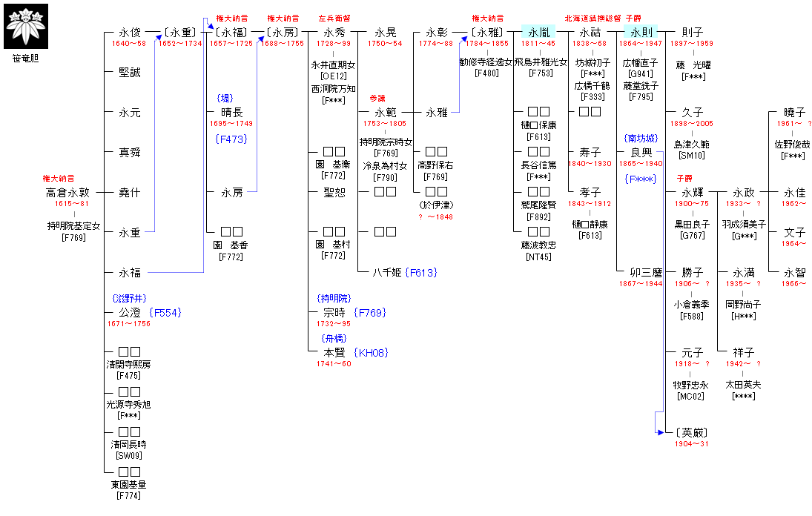Select the name 永祜
The height and width of the screenshot is (516, 812).
click(x=590, y=33)
